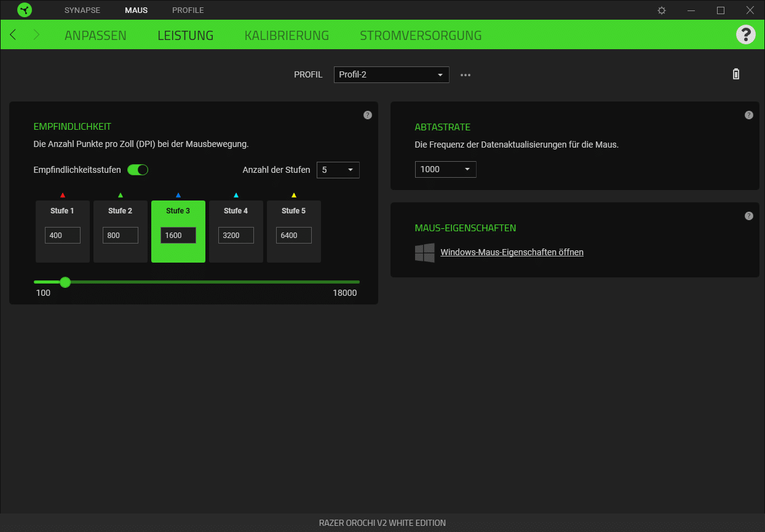Open the Profil-2 profile dropdown
This screenshot has height=532, width=765.
coord(391,75)
